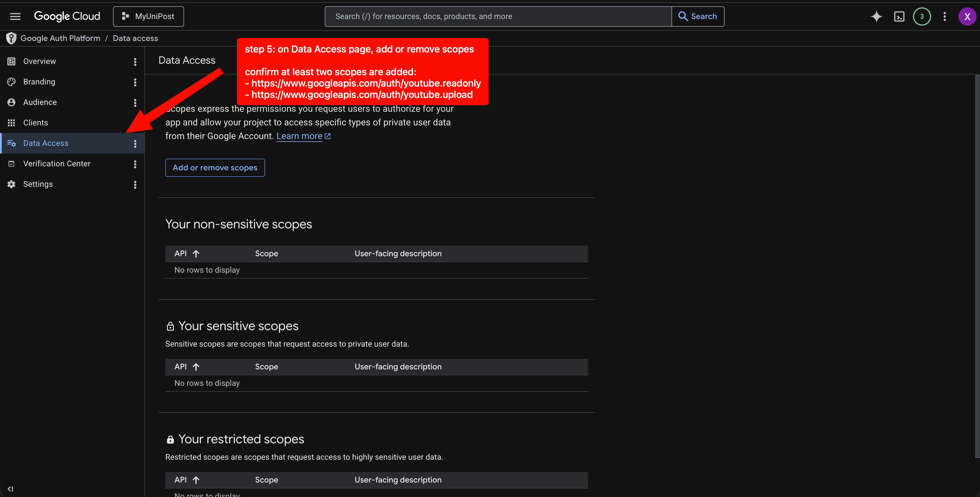Activate Cloud Shell terminal icon

point(899,16)
